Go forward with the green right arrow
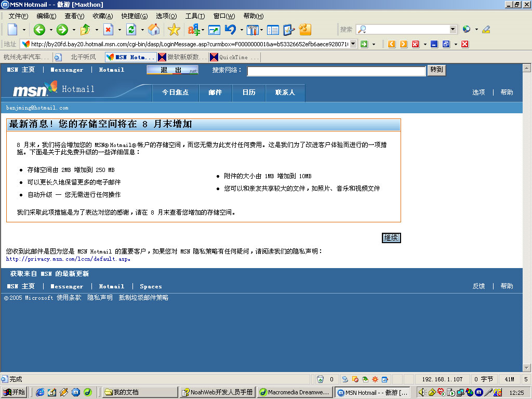 point(62,30)
